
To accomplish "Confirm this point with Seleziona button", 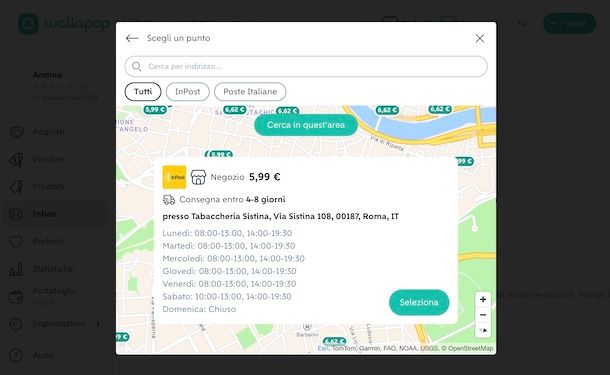I will [x=419, y=302].
